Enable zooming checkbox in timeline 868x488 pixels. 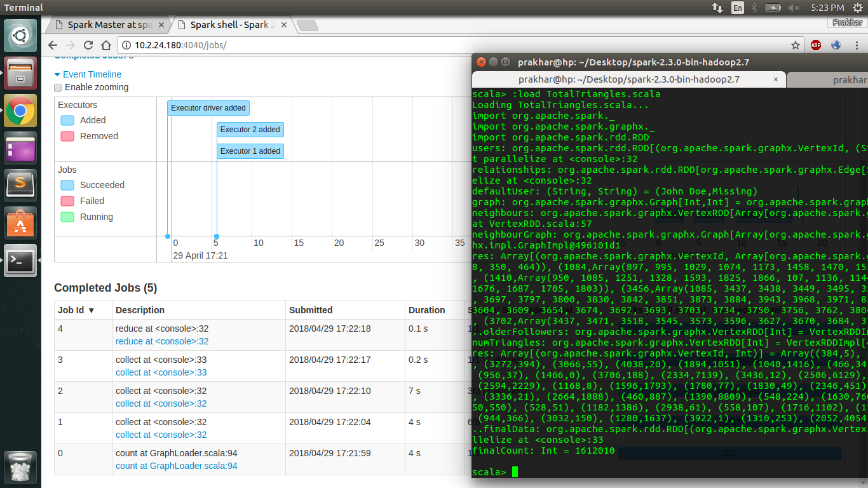tap(58, 88)
